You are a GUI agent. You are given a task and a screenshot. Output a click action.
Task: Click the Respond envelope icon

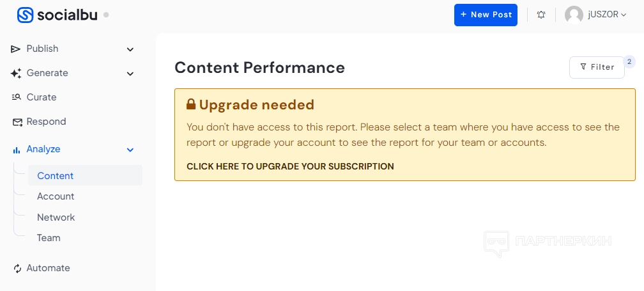(16, 122)
